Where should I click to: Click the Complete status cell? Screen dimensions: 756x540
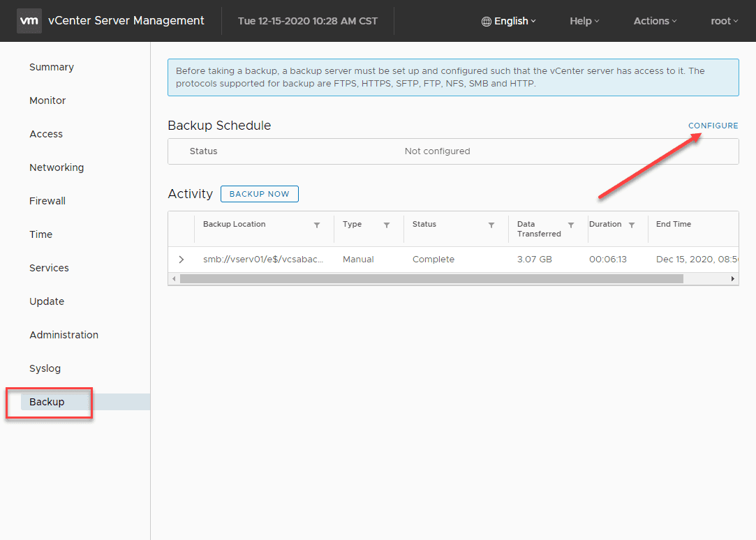coord(433,259)
